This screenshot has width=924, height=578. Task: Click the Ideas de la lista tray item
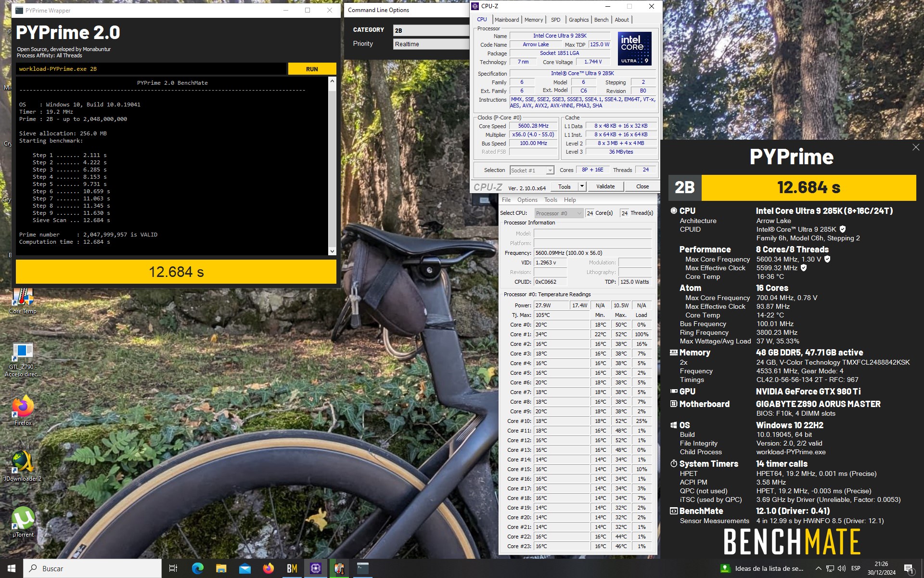762,568
